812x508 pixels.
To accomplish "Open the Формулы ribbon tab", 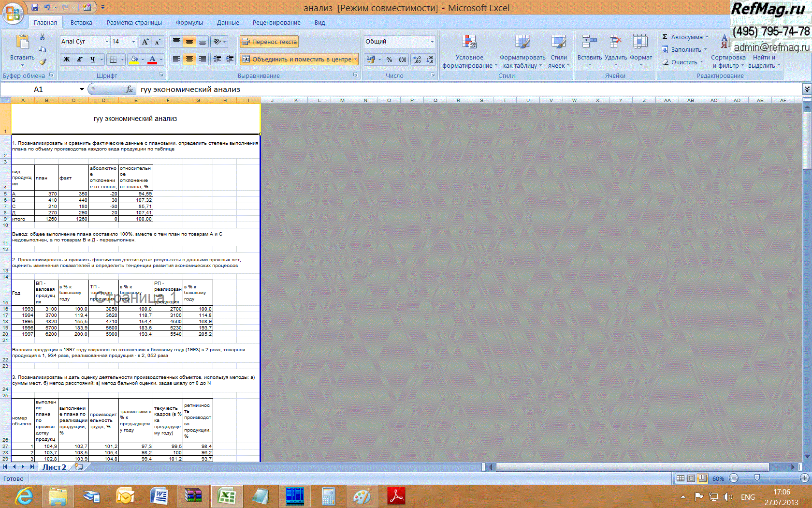I will (189, 23).
